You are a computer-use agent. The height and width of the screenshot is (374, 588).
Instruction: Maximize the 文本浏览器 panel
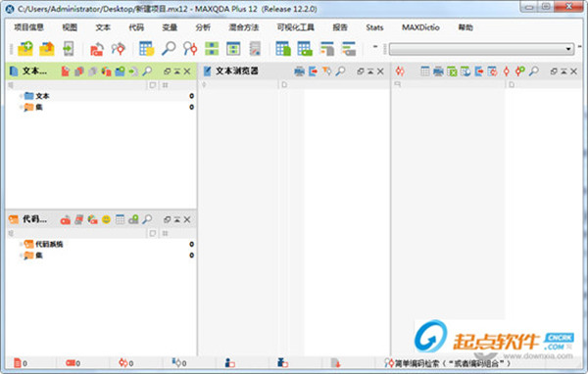pyautogui.click(x=370, y=71)
